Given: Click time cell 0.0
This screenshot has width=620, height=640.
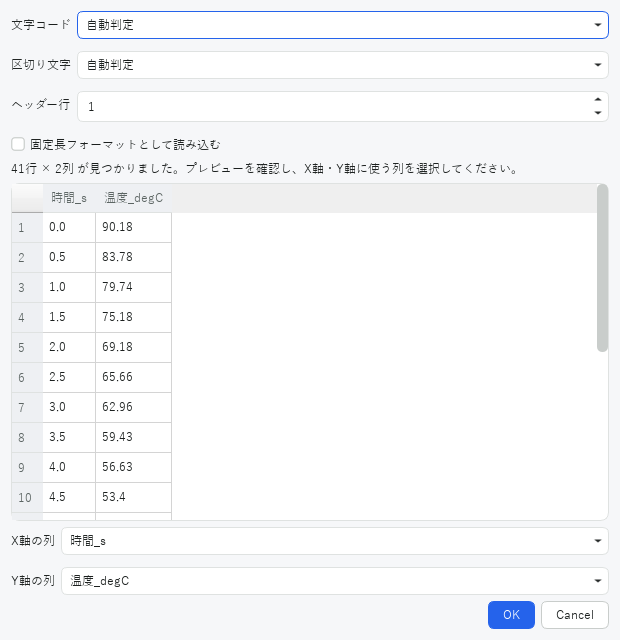Looking at the screenshot, I should (x=69, y=227).
